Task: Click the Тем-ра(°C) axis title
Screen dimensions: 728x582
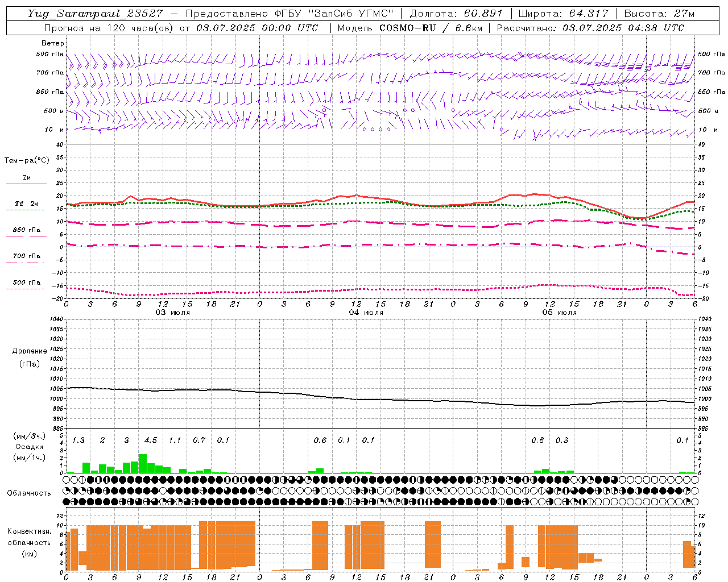Action: click(x=27, y=161)
